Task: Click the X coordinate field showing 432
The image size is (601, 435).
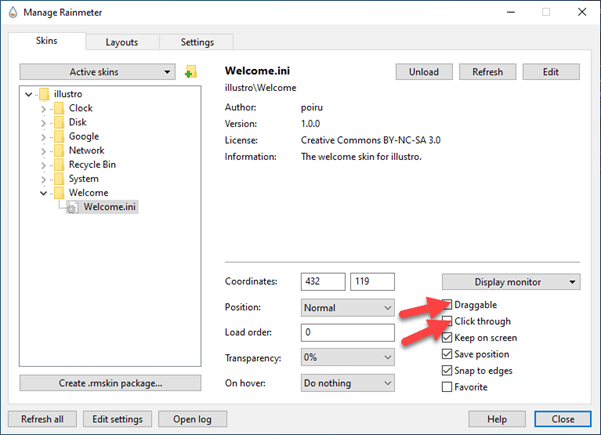Action: (x=323, y=282)
